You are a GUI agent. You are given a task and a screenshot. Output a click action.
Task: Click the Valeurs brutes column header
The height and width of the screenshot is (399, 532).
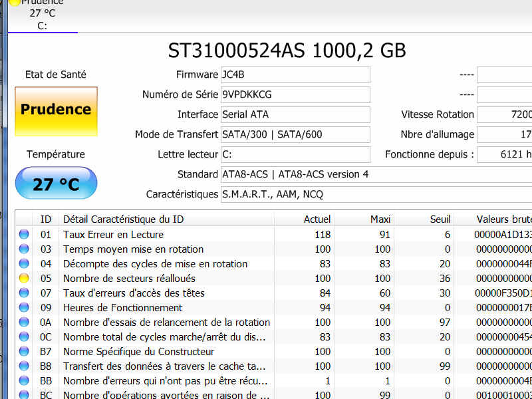pos(493,219)
